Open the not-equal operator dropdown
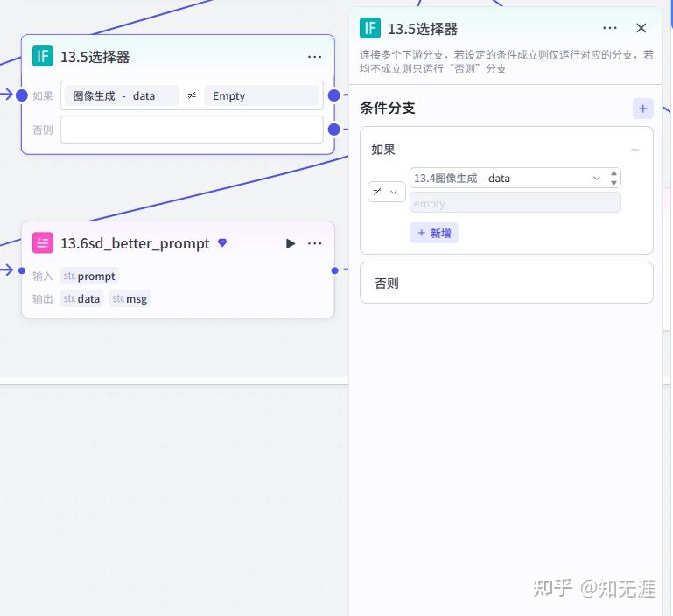The image size is (673, 616). coord(386,192)
